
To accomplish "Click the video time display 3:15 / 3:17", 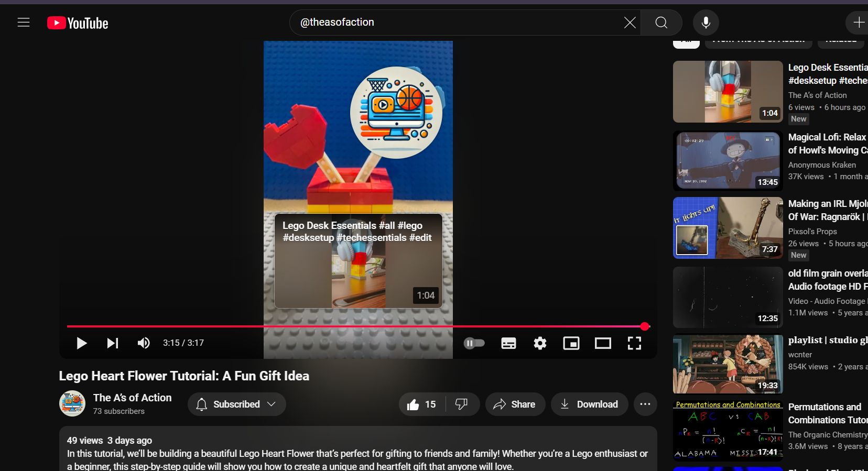I will pyautogui.click(x=183, y=343).
